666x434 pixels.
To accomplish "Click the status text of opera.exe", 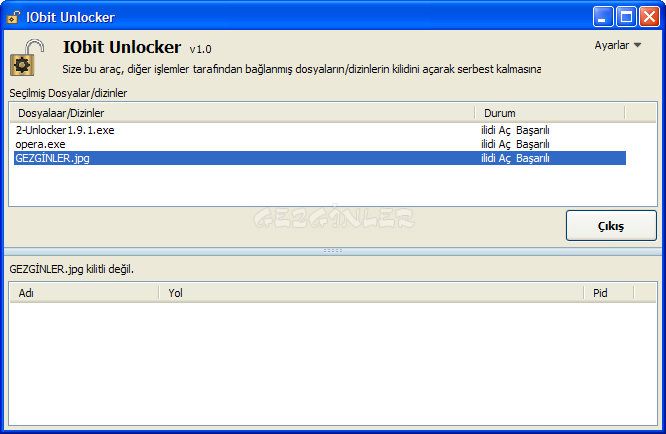I will point(515,144).
